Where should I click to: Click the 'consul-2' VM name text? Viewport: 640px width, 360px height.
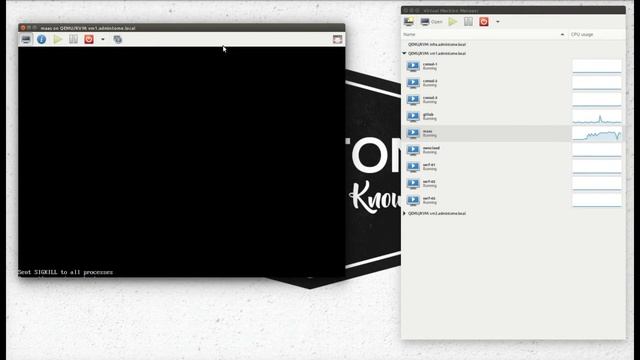coord(430,81)
